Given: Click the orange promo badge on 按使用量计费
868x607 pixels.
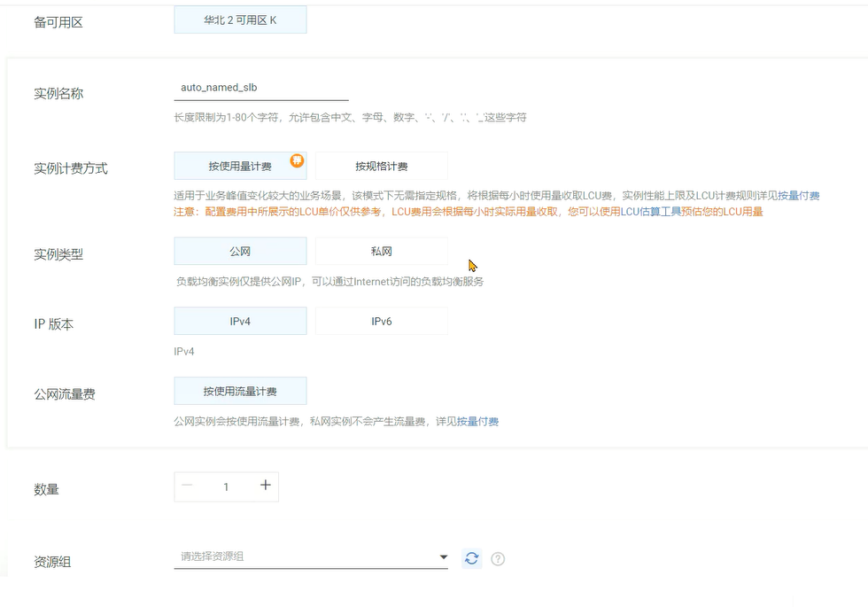Looking at the screenshot, I should pyautogui.click(x=297, y=160).
